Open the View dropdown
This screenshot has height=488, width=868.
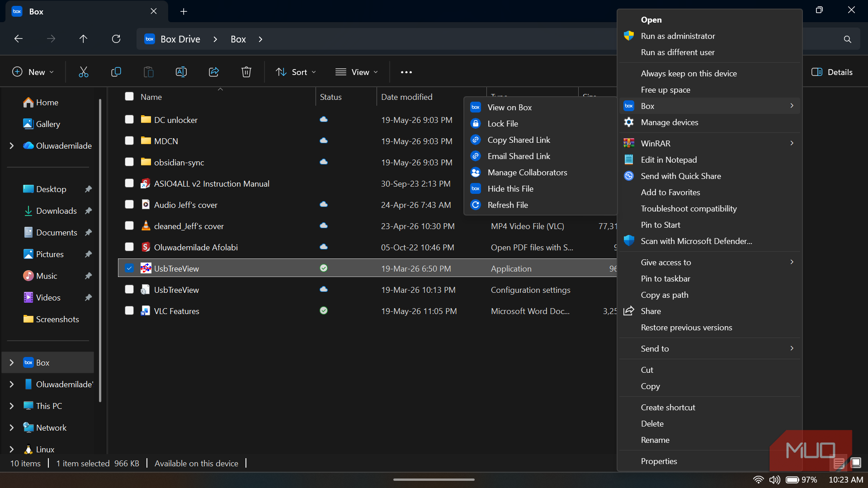(x=357, y=72)
